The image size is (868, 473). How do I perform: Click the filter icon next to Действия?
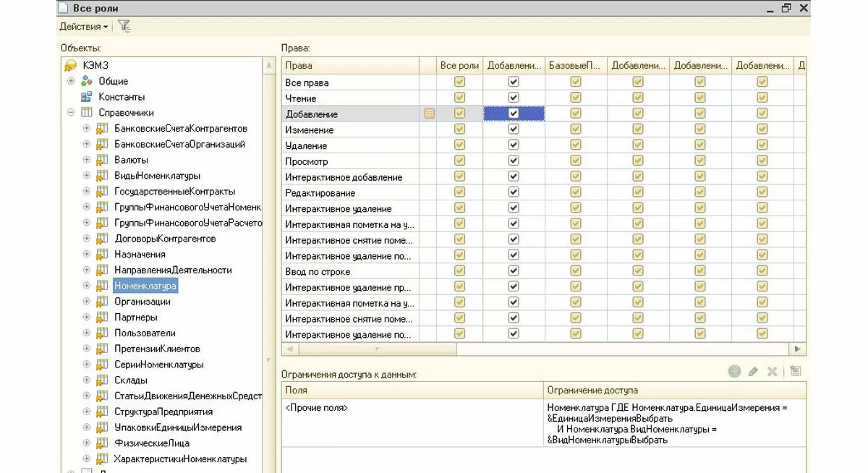[x=124, y=26]
